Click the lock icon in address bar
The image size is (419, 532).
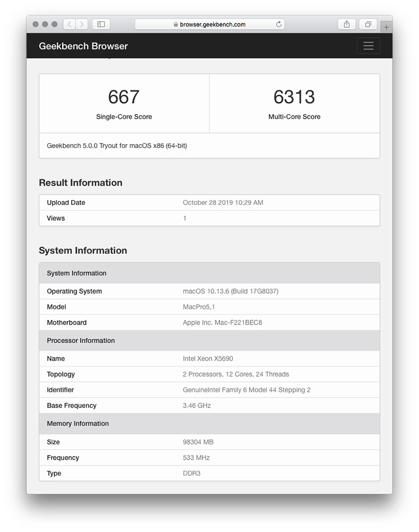175,24
